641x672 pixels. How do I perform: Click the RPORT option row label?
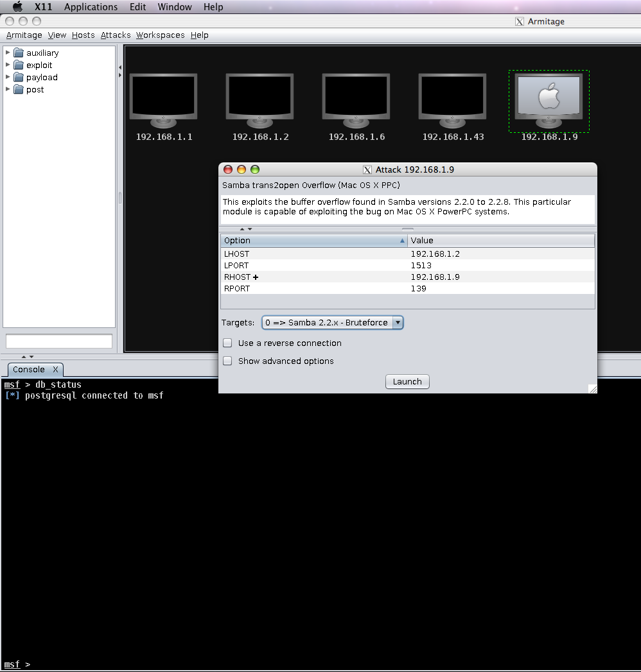[x=237, y=288]
